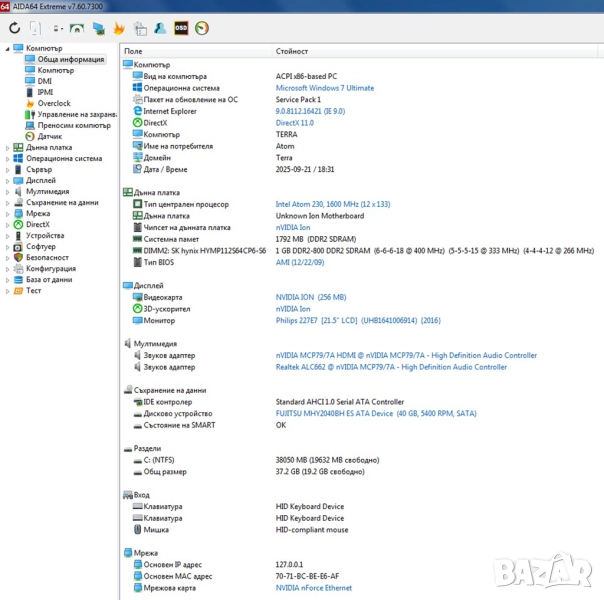Viewport: 604px width, 600px height.
Task: Click the Стойност column header
Action: click(292, 50)
